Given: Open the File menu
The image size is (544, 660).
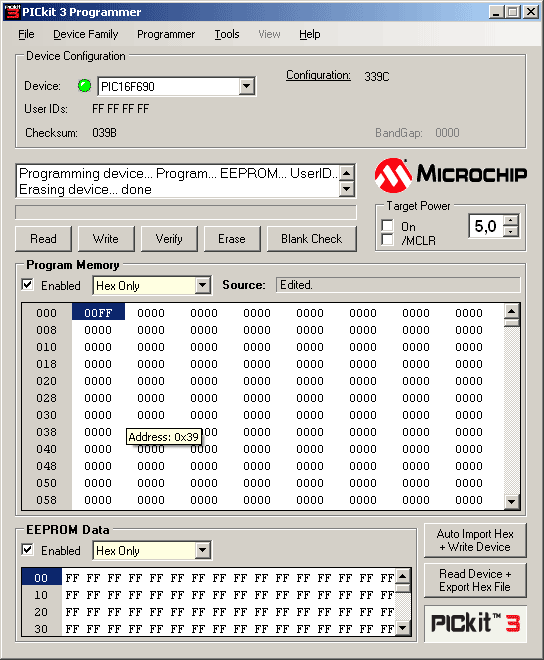Looking at the screenshot, I should coord(26,34).
